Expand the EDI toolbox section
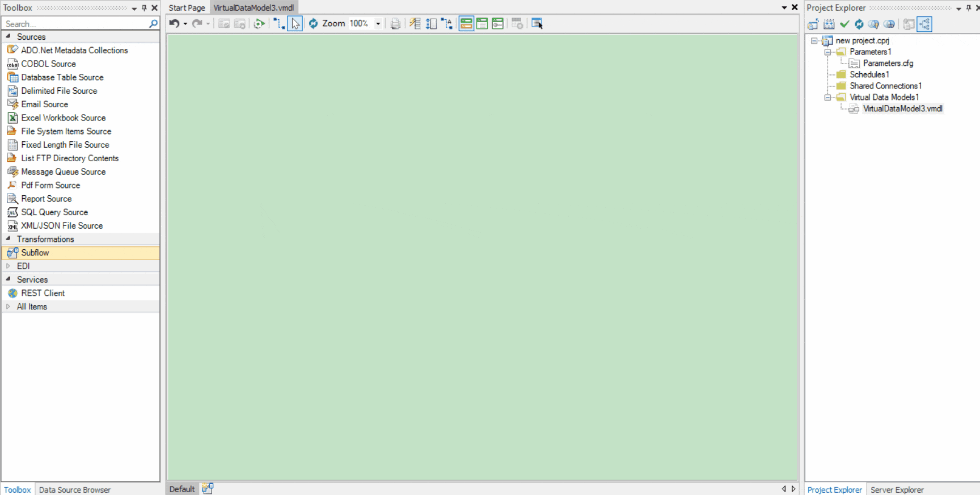This screenshot has height=495, width=980. point(8,266)
